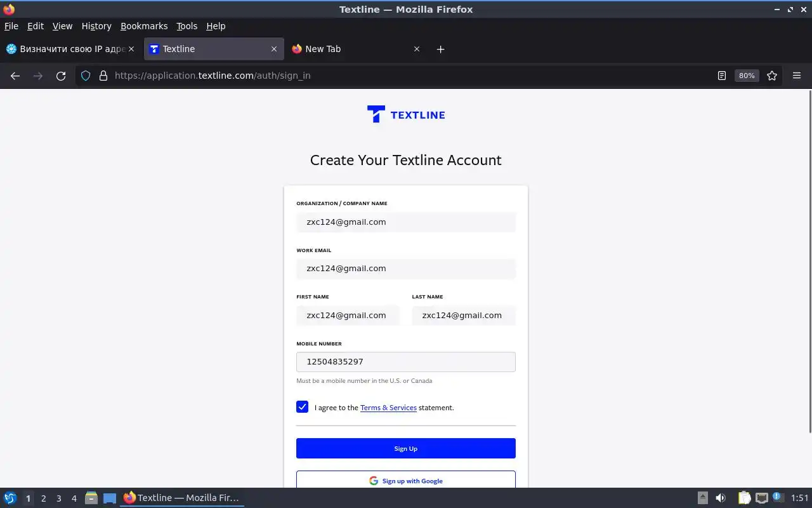Focus the First Name field
812x508 pixels.
348,316
